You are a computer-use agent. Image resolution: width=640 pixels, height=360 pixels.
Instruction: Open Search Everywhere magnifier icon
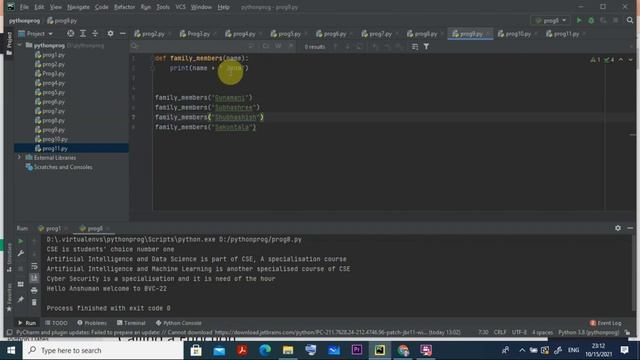[x=630, y=20]
